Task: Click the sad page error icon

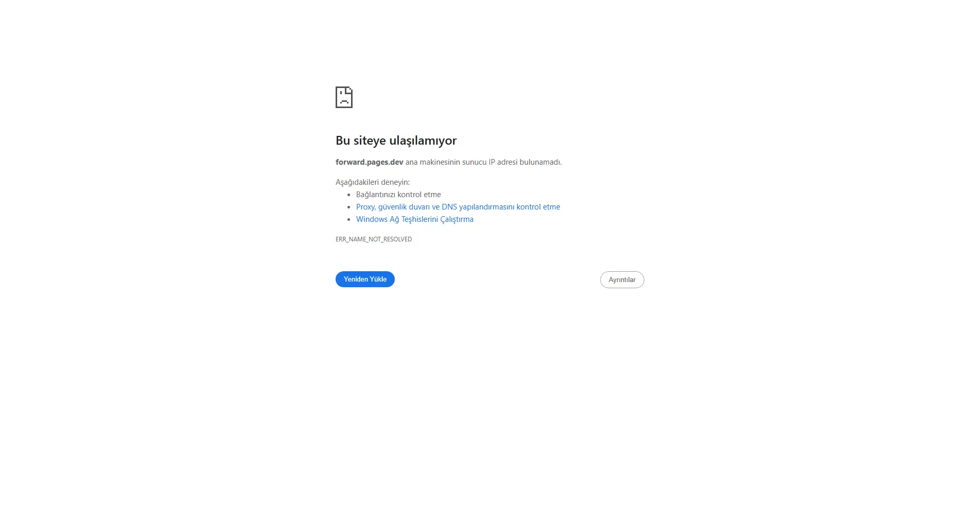Action: point(344,97)
